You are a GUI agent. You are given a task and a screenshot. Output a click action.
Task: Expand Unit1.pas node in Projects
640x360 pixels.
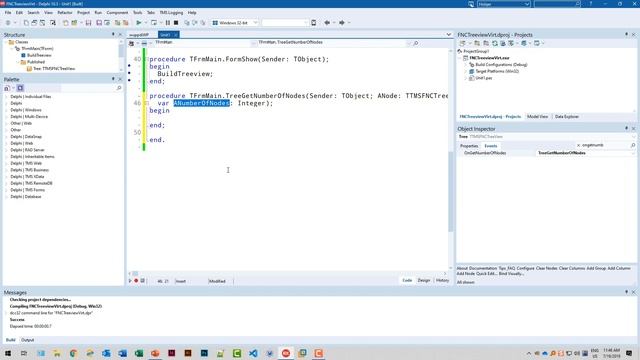click(466, 78)
